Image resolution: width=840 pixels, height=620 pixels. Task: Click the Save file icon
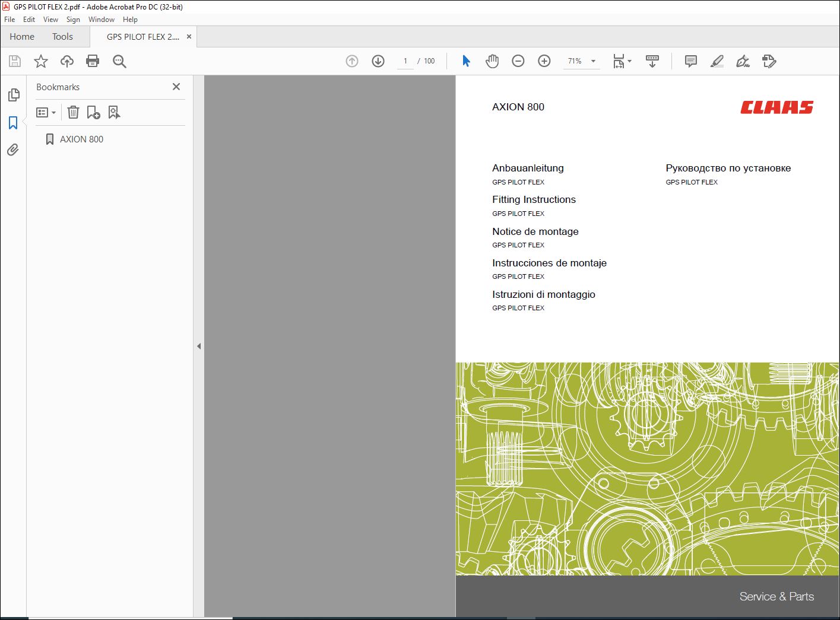(15, 61)
